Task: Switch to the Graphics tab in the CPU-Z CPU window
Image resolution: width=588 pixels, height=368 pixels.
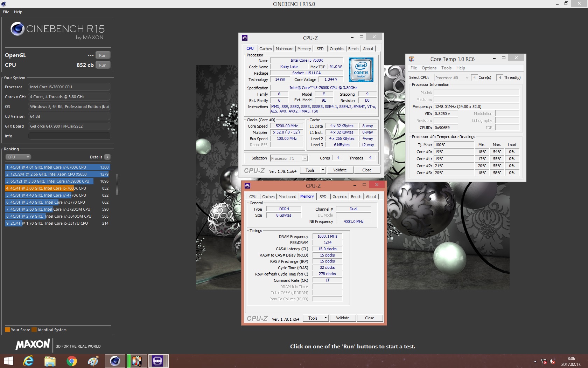Action: pos(337,49)
